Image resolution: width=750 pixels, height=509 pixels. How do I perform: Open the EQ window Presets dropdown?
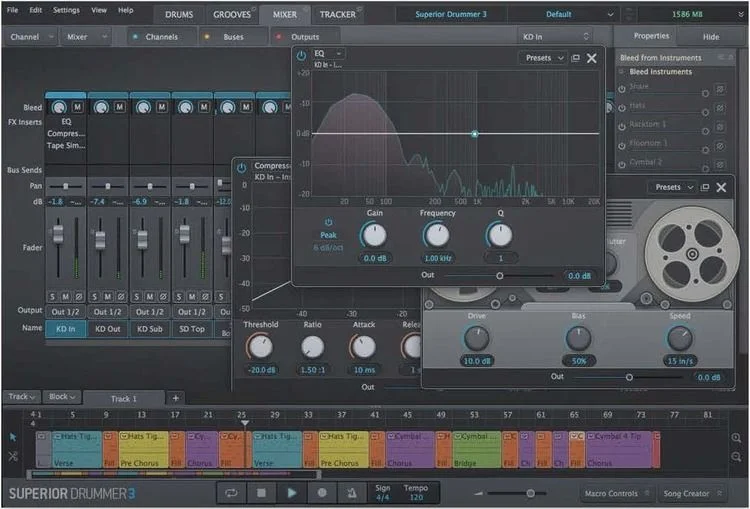coord(543,58)
